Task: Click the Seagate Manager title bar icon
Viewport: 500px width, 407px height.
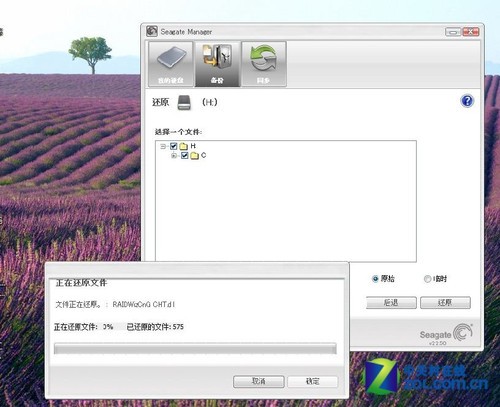Action: (152, 31)
